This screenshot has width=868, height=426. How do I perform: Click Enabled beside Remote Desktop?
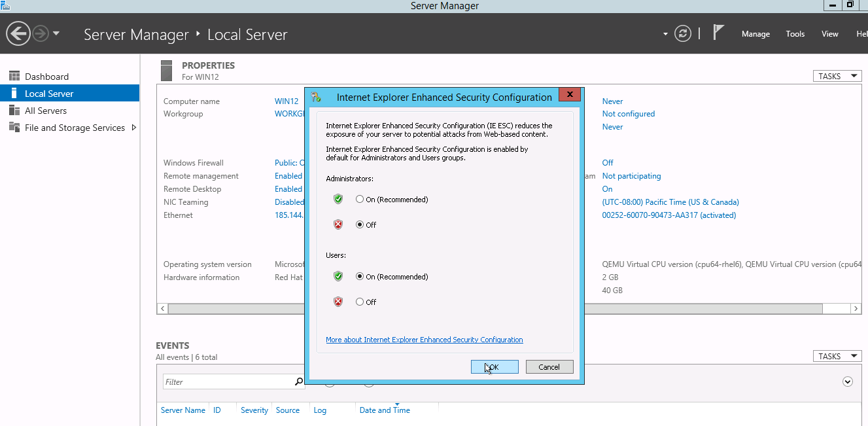(288, 189)
